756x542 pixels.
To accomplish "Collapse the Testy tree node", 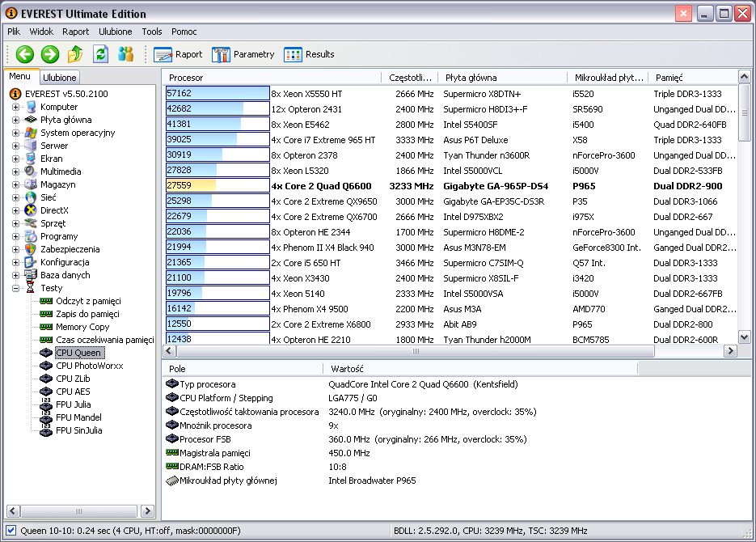I will (x=15, y=288).
